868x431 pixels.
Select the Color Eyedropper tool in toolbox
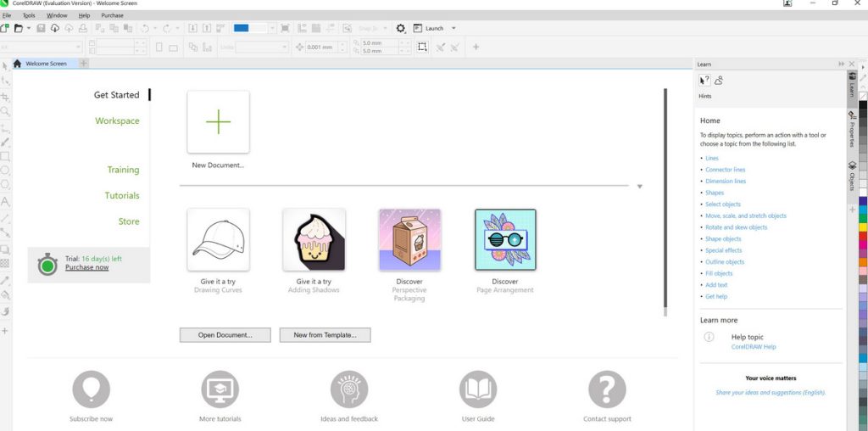5,280
